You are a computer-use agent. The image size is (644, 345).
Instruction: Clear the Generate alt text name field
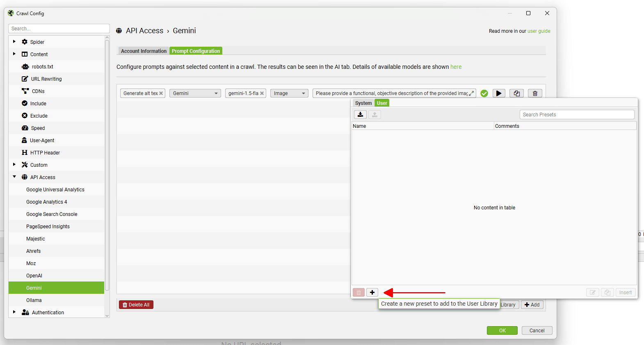(161, 93)
